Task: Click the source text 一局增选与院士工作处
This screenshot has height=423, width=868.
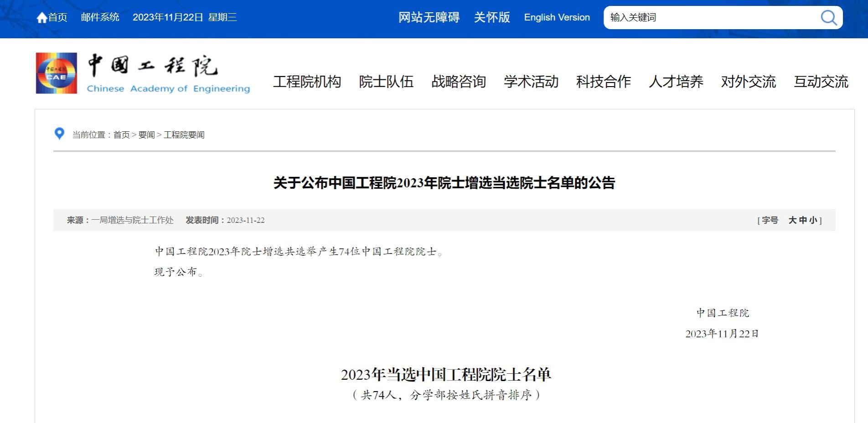Action: pyautogui.click(x=133, y=220)
